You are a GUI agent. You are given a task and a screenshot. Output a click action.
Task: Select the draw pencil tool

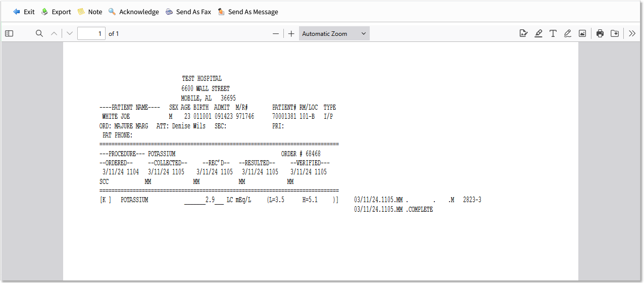point(568,33)
